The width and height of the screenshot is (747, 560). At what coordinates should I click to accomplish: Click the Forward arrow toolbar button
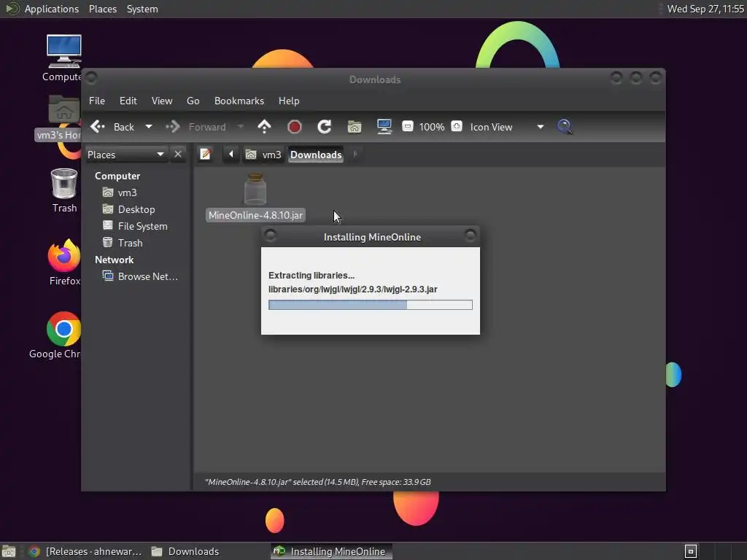pyautogui.click(x=173, y=127)
